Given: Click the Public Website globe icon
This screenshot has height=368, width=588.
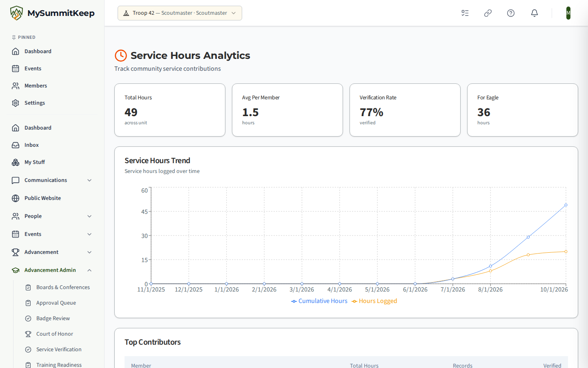Looking at the screenshot, I should click(x=16, y=198).
